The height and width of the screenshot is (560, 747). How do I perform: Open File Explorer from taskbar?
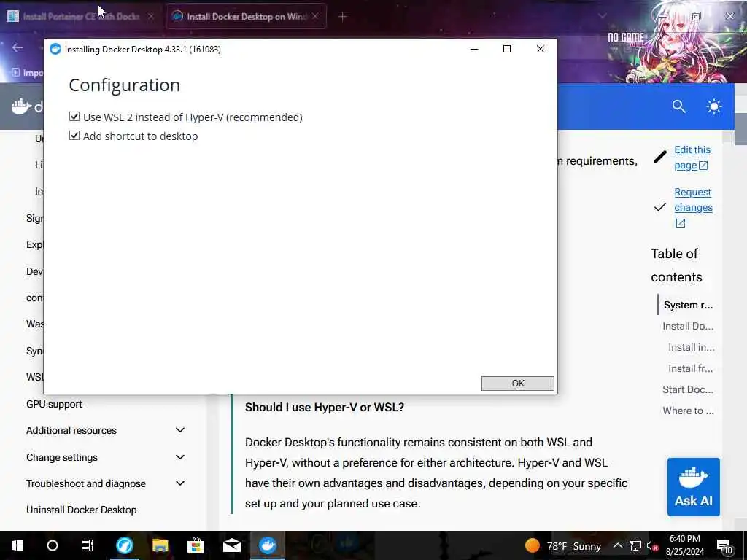click(160, 545)
